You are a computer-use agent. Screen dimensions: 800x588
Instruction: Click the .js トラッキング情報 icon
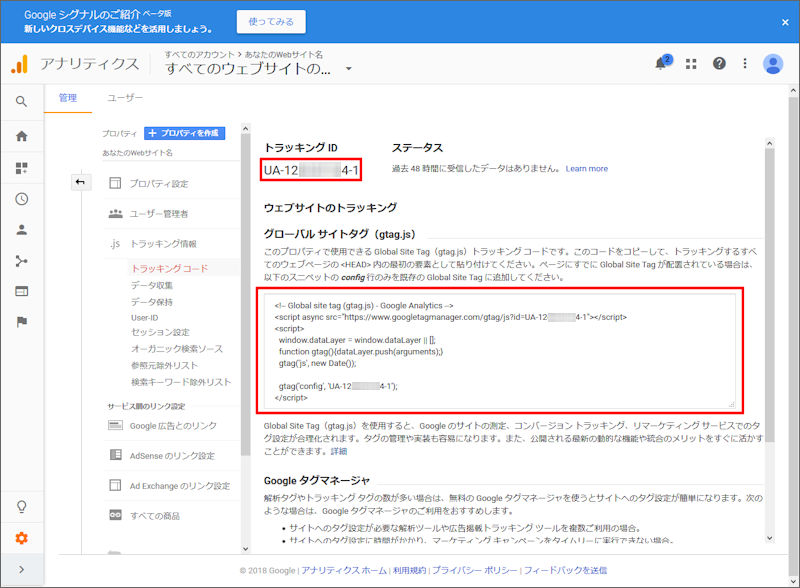(115, 243)
